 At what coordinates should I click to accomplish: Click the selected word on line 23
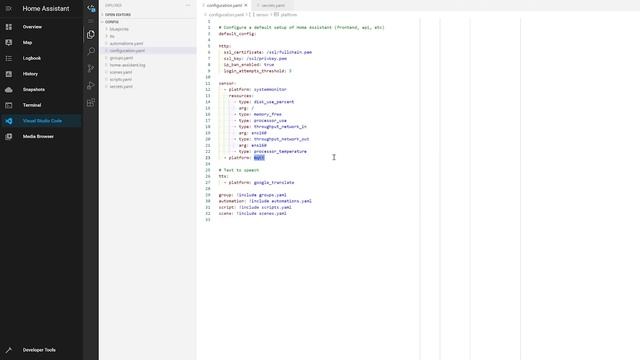(259, 158)
